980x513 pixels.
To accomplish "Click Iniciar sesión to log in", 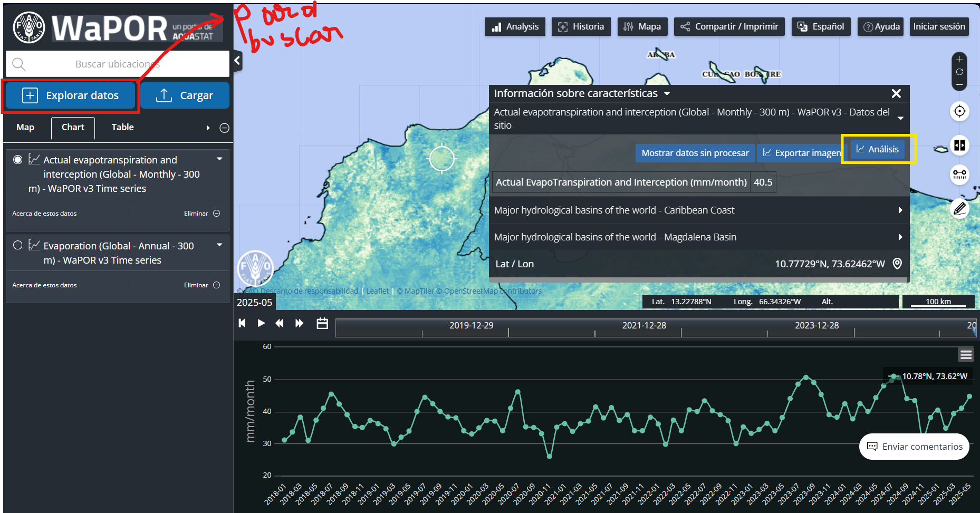I will pos(939,26).
